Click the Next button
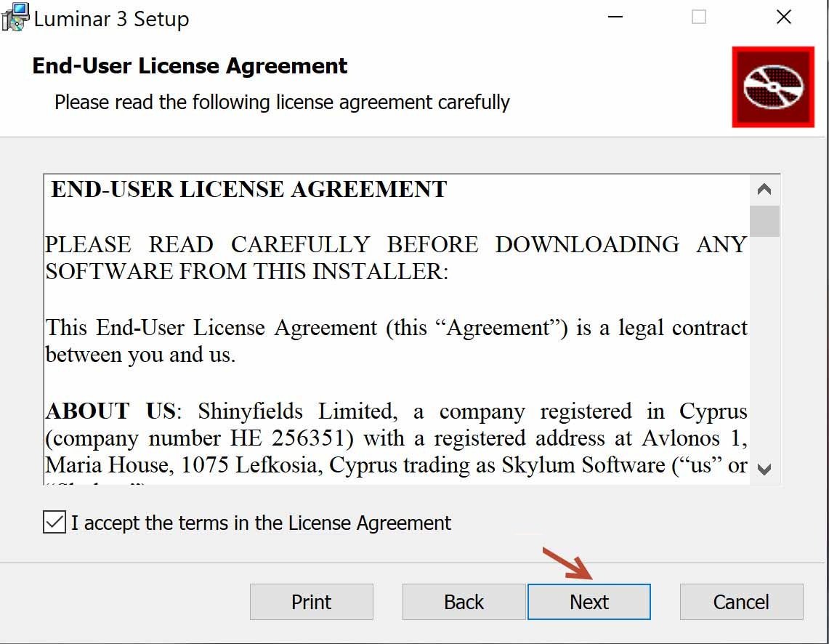Viewport: 829px width, 644px height. pyautogui.click(x=589, y=602)
